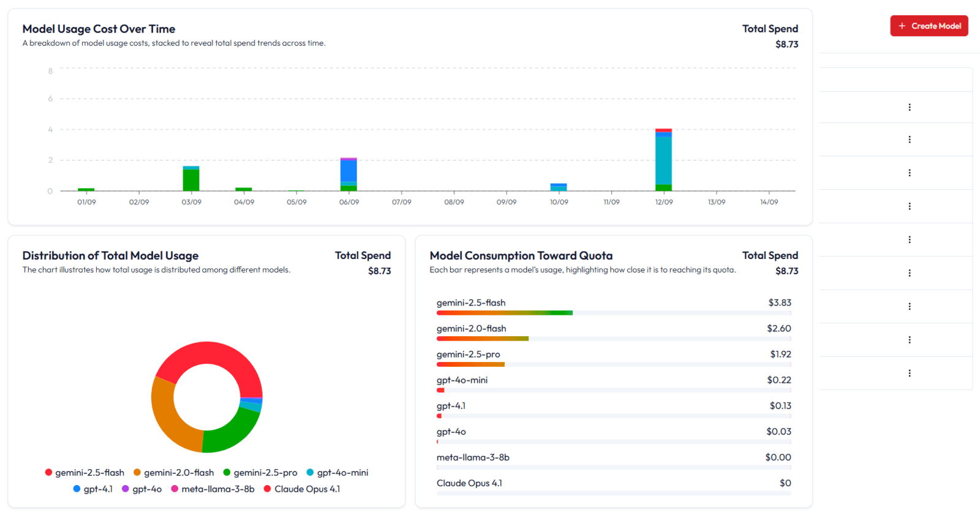Screen dimensions: 980x512
Task: Select the gemini-2.5-pro legend entry
Action: click(260, 473)
